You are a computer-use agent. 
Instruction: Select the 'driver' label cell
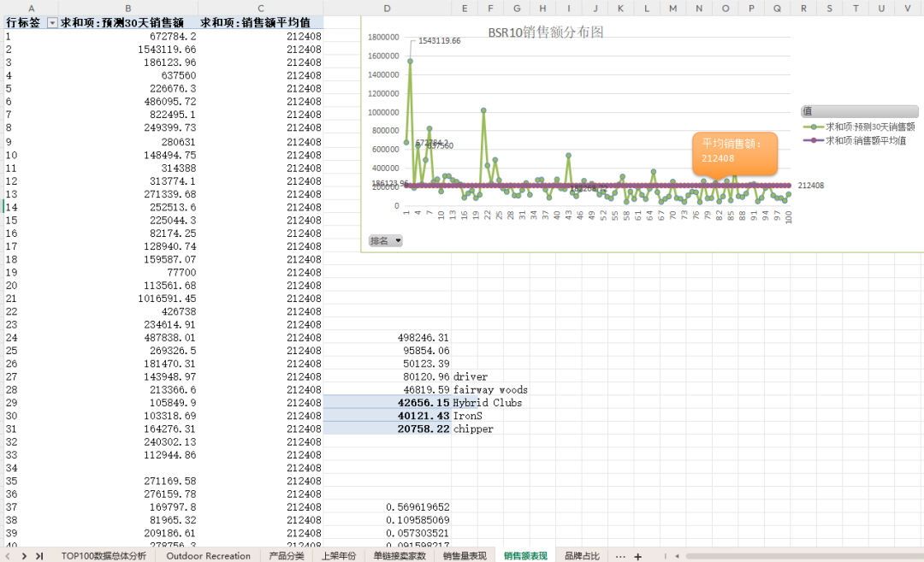tap(471, 376)
